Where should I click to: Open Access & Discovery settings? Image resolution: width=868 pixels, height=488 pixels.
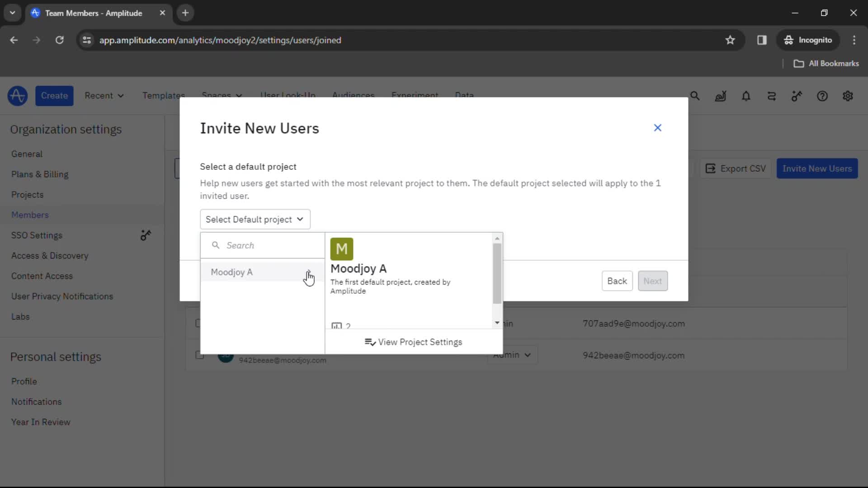(x=50, y=256)
